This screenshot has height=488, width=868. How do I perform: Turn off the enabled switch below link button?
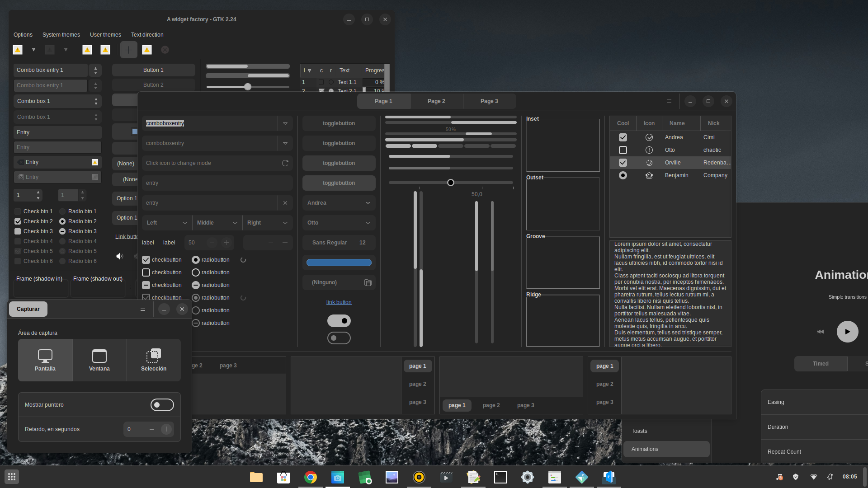339,321
